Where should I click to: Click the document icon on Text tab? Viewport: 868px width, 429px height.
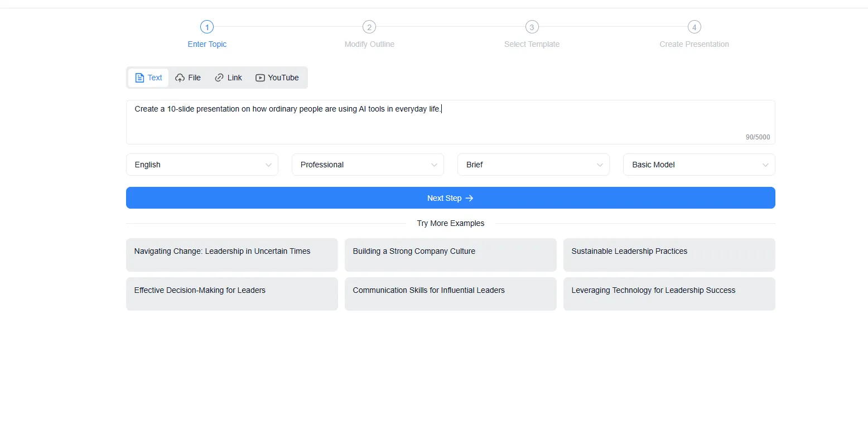click(139, 78)
